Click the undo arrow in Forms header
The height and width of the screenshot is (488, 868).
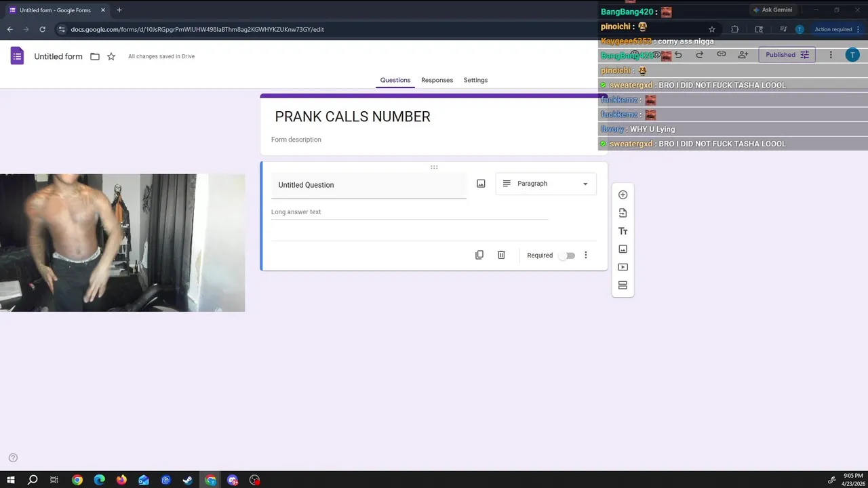[x=678, y=55]
